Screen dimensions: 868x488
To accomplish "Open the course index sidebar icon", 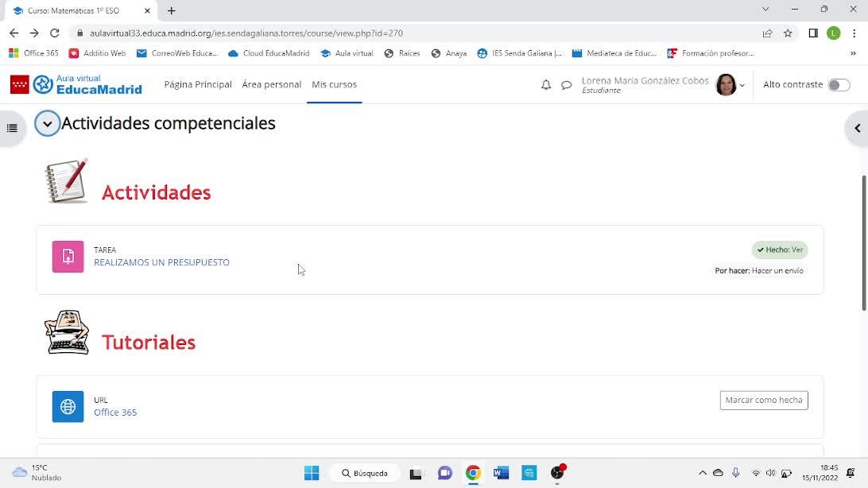I will [x=11, y=127].
